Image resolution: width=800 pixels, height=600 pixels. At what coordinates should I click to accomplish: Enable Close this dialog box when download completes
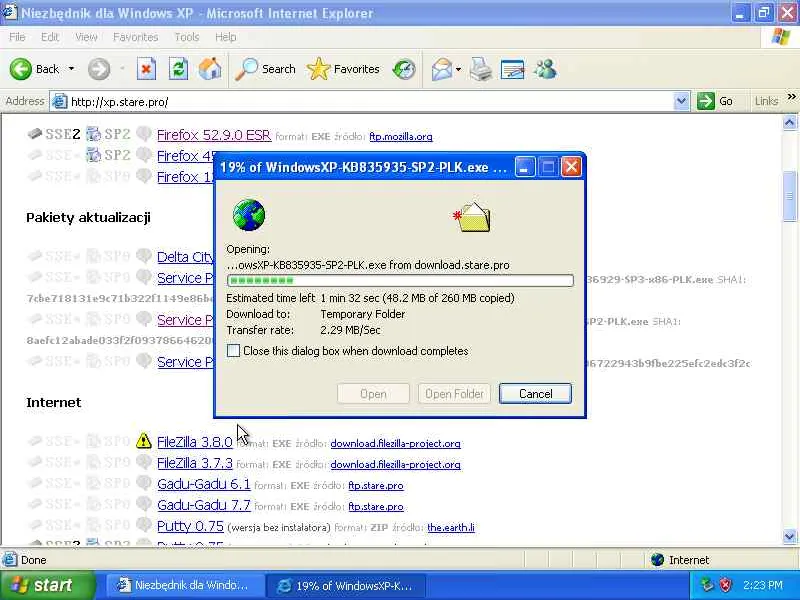click(x=233, y=351)
